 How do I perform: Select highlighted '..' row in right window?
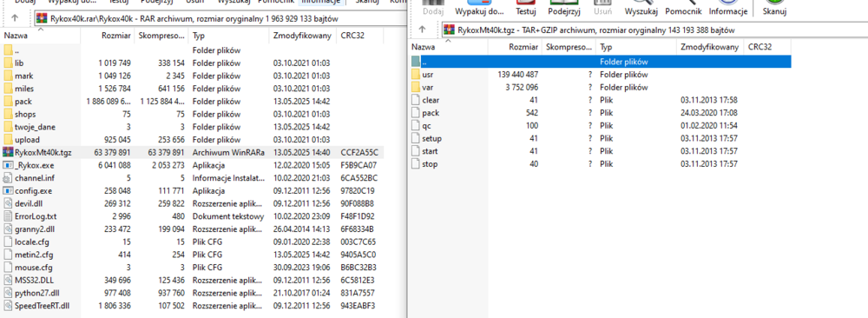click(600, 62)
